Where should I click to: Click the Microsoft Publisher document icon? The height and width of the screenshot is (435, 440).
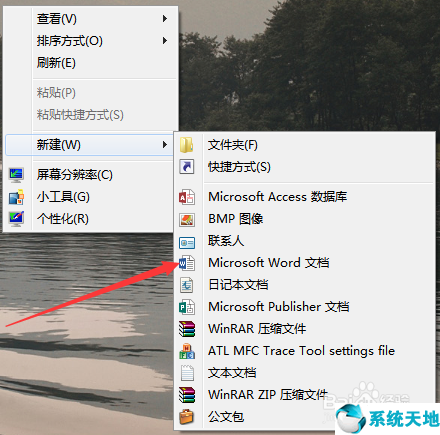click(187, 307)
